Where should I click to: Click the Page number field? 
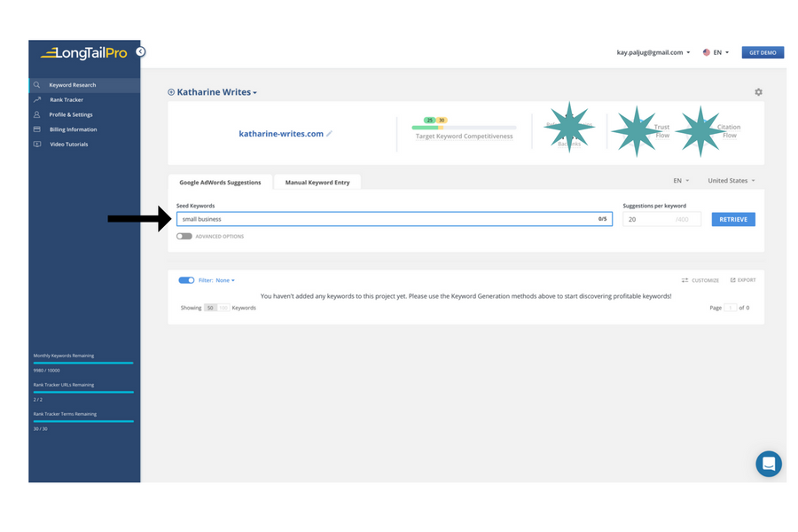731,308
